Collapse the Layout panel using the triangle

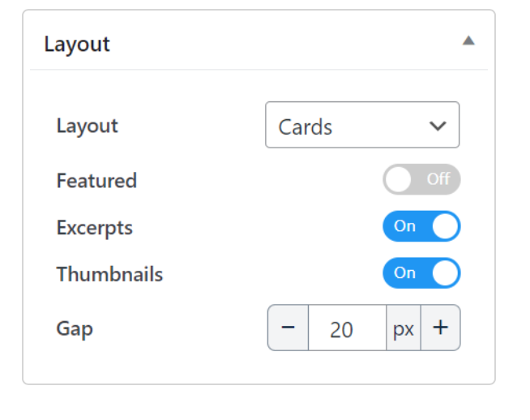[468, 41]
